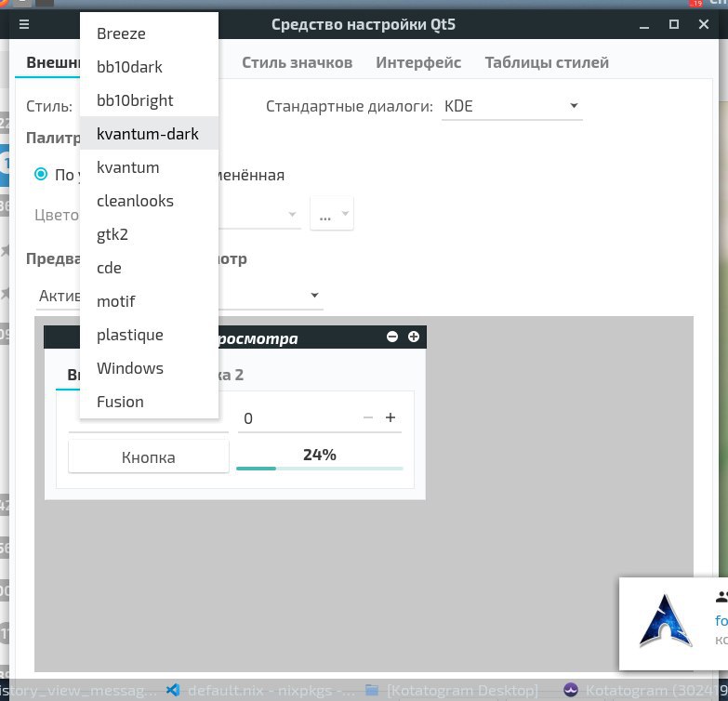Pick gtk2 style entry
This screenshot has width=728, height=701.
(x=149, y=234)
